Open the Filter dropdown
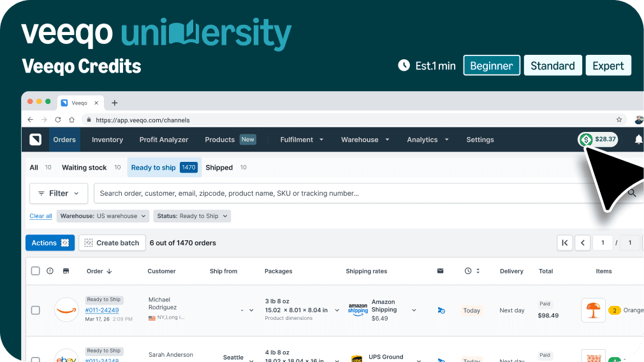Viewport: 644px width, 362px height. (x=59, y=193)
